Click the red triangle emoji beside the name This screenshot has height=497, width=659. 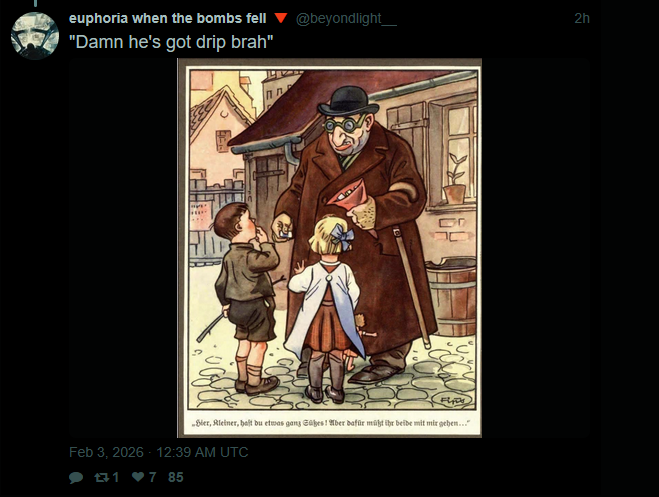pyautogui.click(x=281, y=18)
